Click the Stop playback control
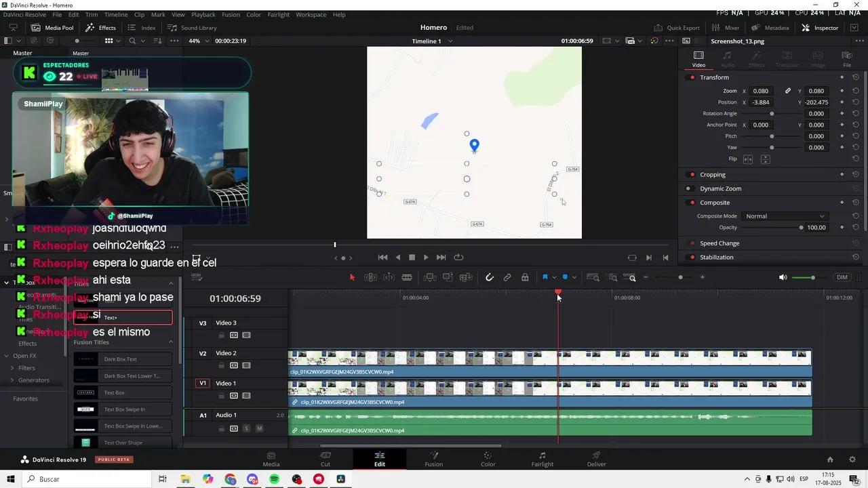 pos(412,258)
